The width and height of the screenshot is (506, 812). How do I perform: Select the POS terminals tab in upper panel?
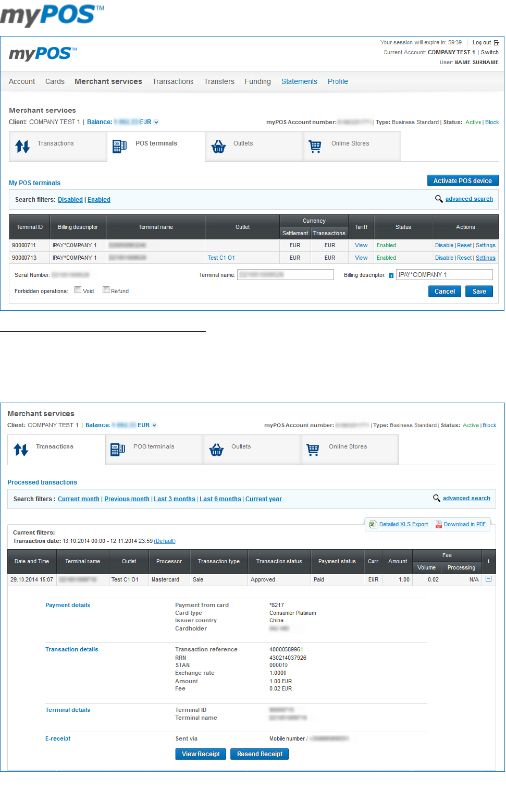click(x=156, y=147)
